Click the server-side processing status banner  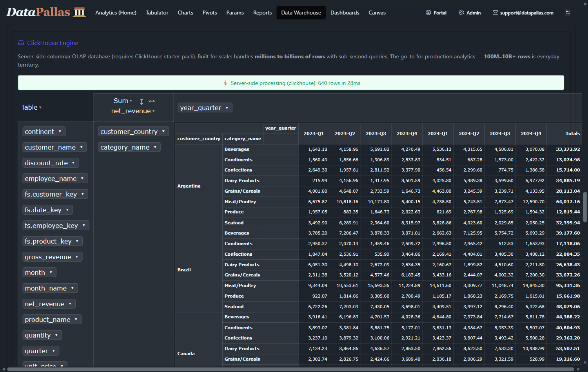[291, 83]
